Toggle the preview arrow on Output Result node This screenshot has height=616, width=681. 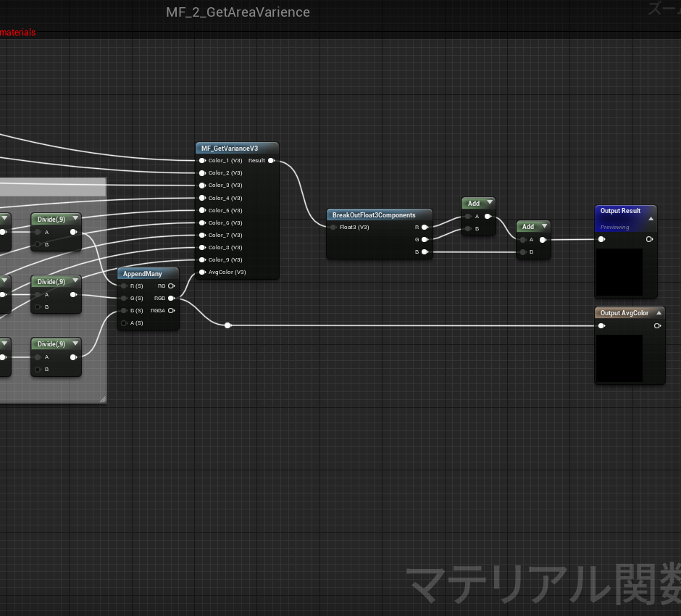pyautogui.click(x=651, y=219)
